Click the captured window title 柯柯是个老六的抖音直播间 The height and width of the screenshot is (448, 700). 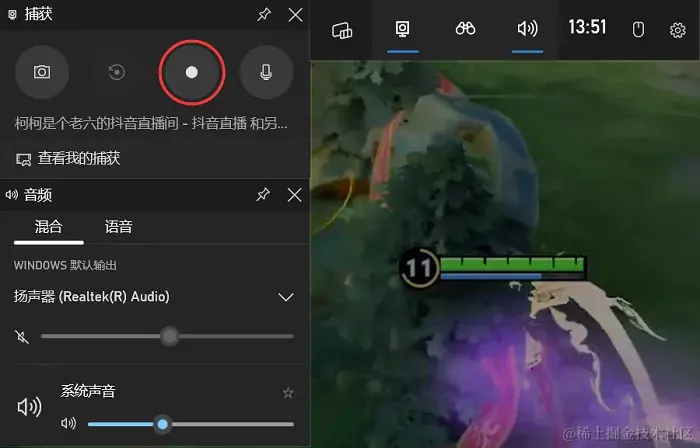click(151, 123)
